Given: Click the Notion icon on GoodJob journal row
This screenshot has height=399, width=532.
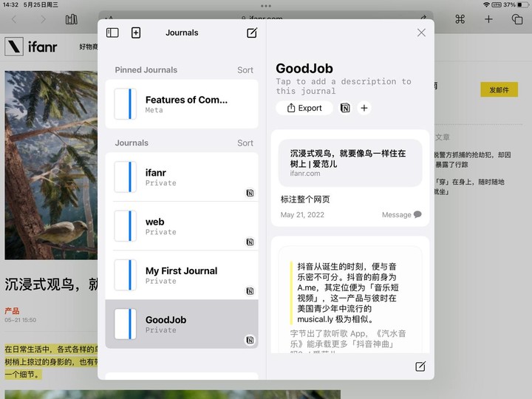Looking at the screenshot, I should (250, 340).
